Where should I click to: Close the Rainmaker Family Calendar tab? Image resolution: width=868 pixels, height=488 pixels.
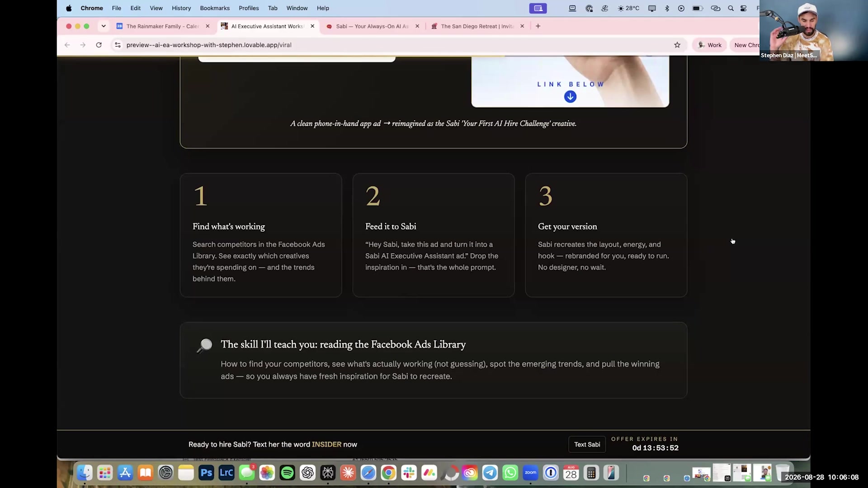click(208, 26)
